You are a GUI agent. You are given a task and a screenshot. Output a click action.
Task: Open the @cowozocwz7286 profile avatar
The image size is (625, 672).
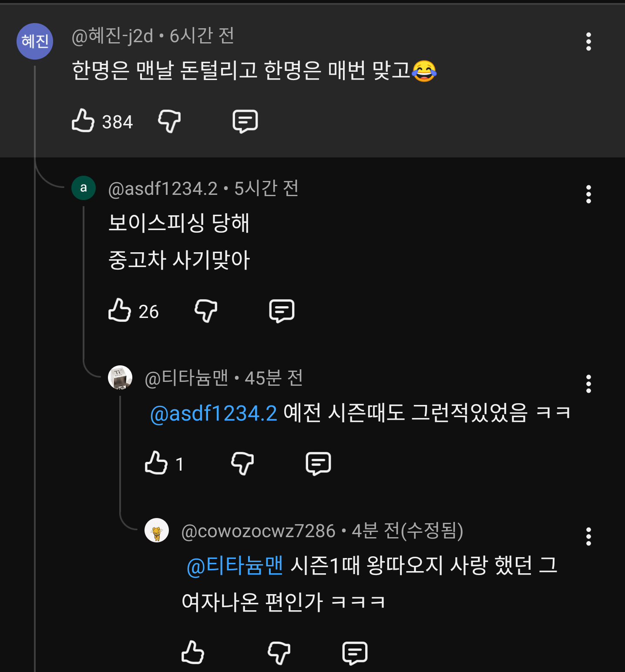[157, 530]
